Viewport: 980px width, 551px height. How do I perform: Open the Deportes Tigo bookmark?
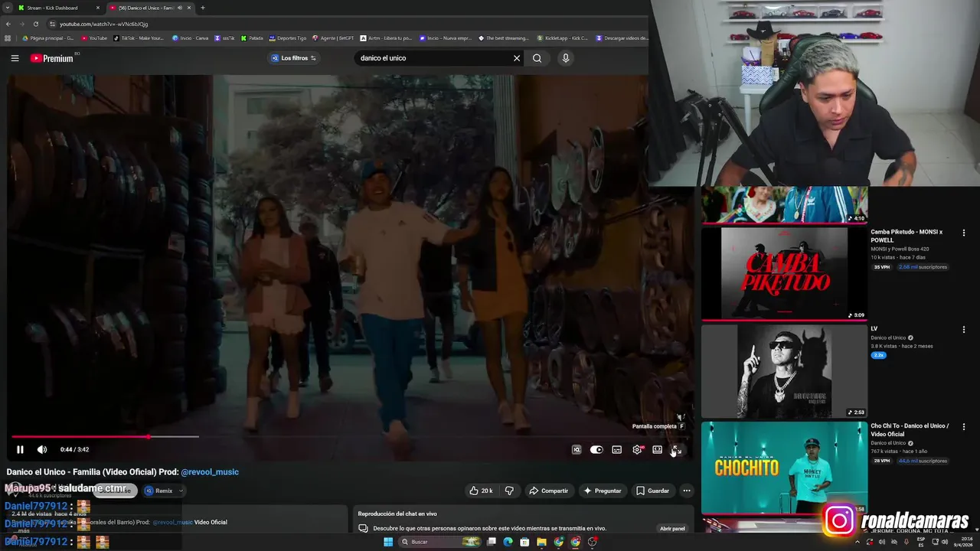[287, 38]
